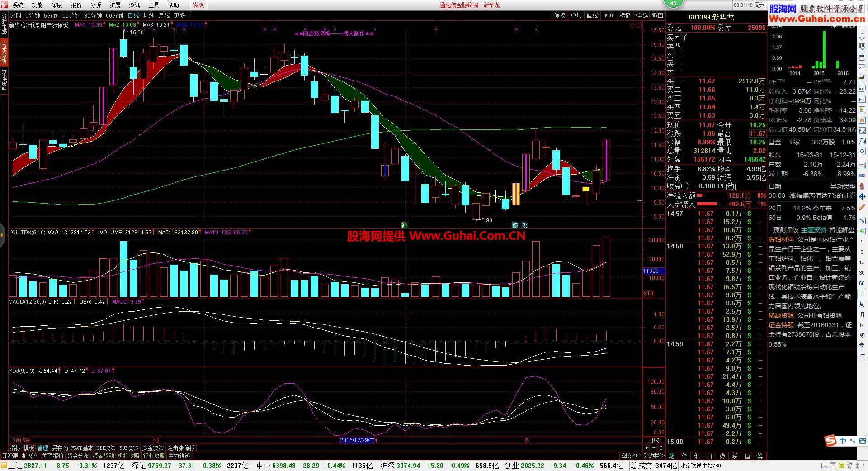
Task: Open the quote list table sidebar icon
Action: click(862, 57)
